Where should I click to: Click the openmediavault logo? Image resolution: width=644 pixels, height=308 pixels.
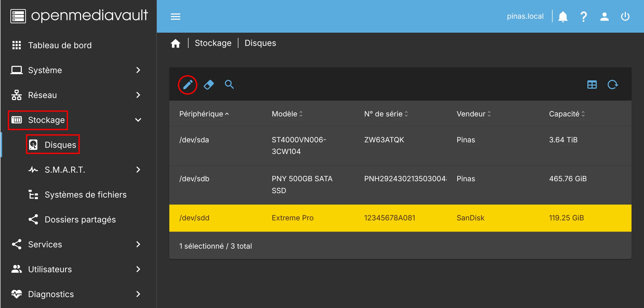point(79,16)
